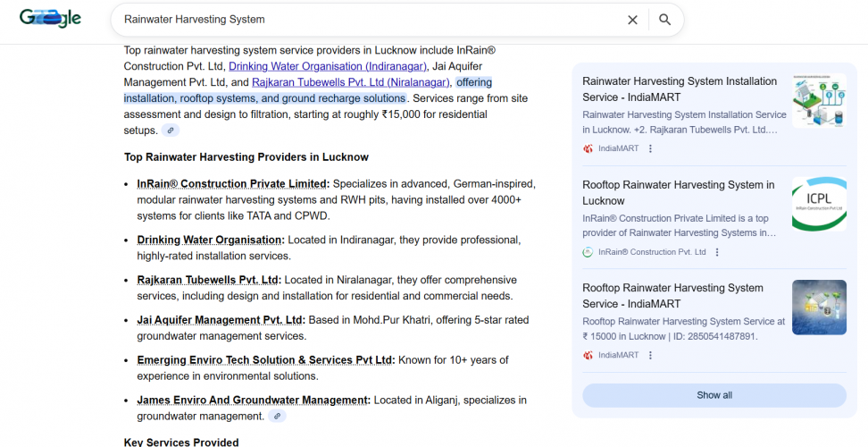The image size is (868, 447).
Task: Click the ICPL logo thumbnail
Action: pyautogui.click(x=819, y=204)
